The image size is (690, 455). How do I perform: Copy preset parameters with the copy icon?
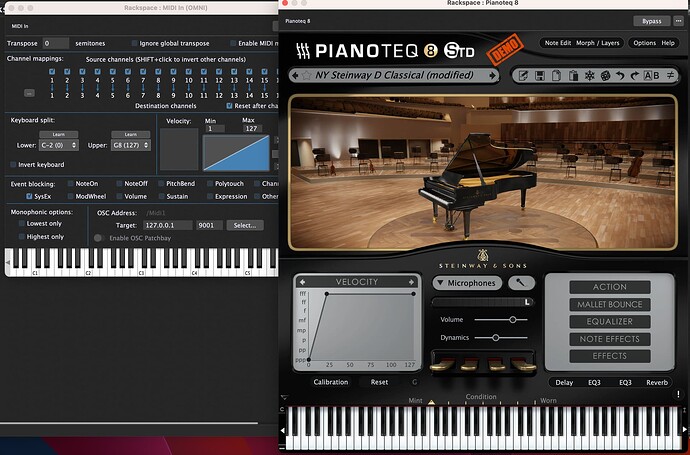point(556,76)
